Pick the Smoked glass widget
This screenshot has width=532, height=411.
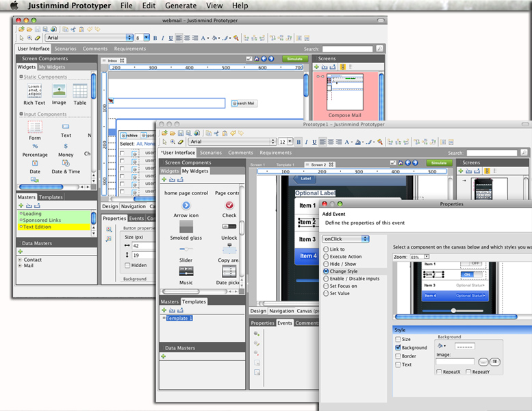[x=186, y=227]
